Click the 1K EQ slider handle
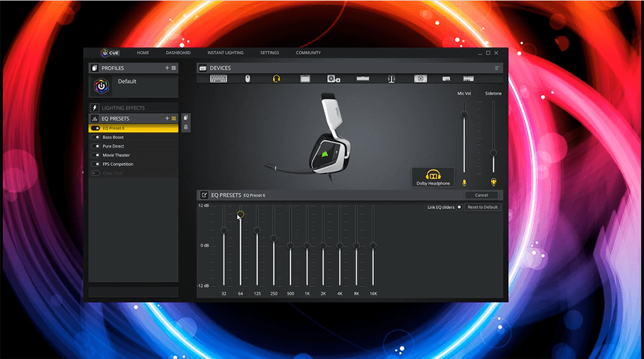The width and height of the screenshot is (644, 359). tap(307, 245)
